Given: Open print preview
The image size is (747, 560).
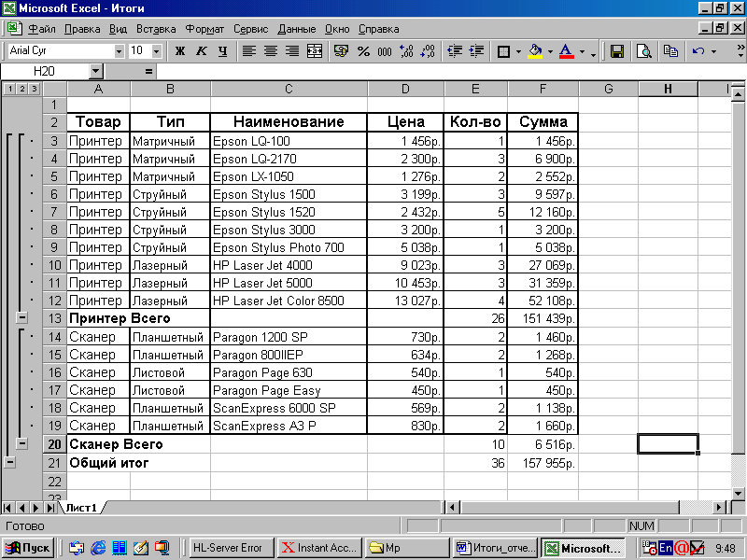Looking at the screenshot, I should 643,51.
